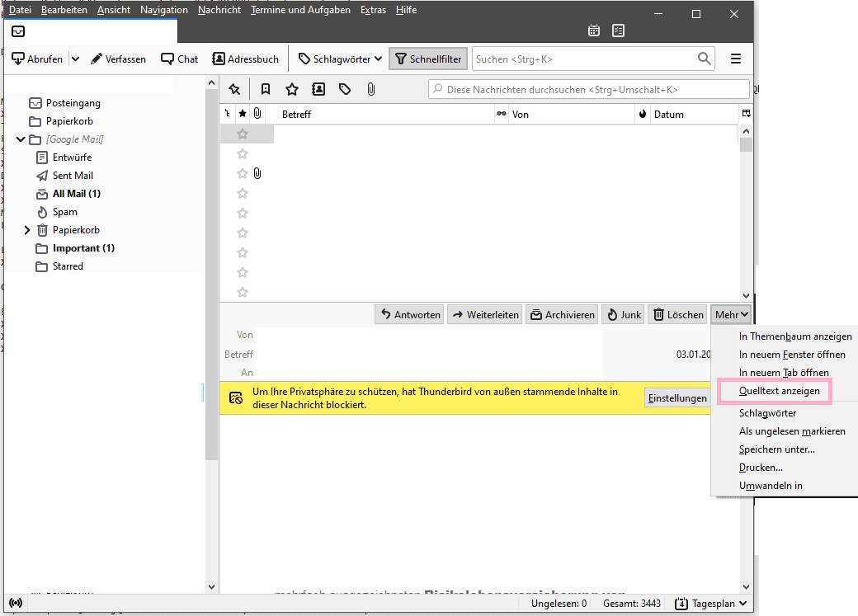
Task: Toggle the keep-filters-applied pin icon
Action: 235,89
